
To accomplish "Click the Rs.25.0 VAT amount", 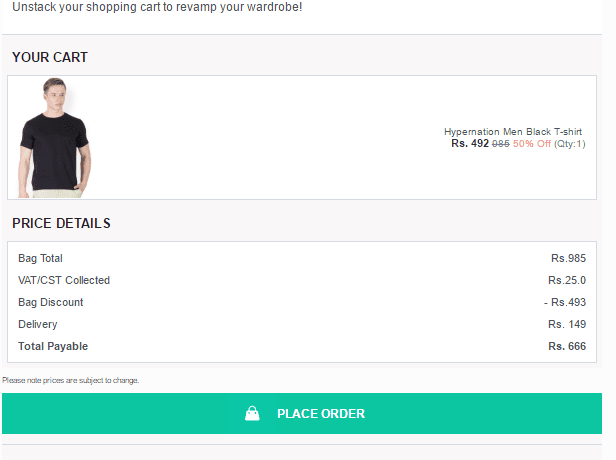I will 566,280.
